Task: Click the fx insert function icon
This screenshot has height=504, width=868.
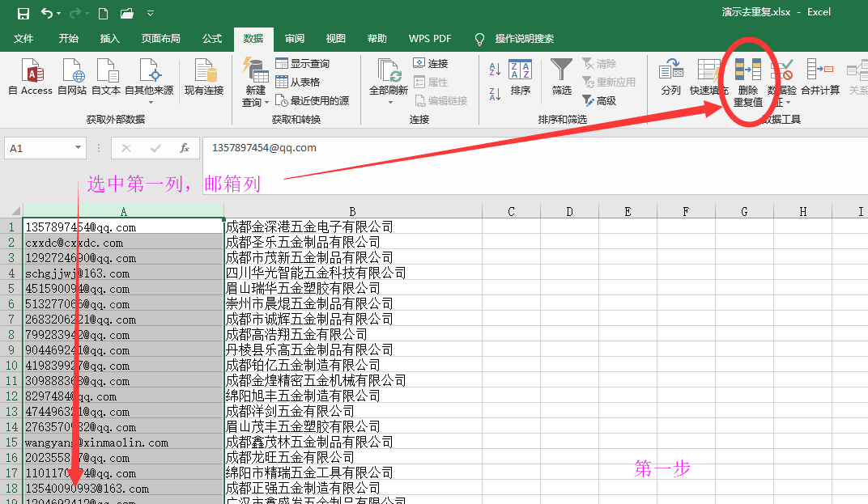Action: (185, 148)
